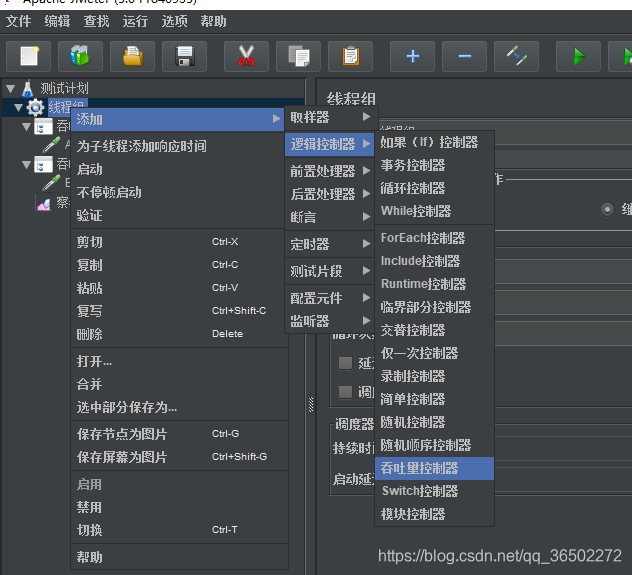The height and width of the screenshot is (575, 632).
Task: Open the 选项 menu
Action: (175, 21)
